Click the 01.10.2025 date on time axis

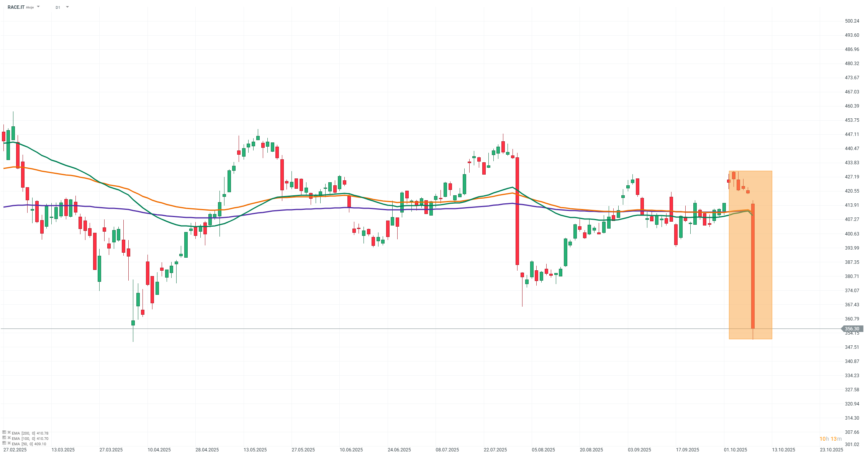(735, 450)
